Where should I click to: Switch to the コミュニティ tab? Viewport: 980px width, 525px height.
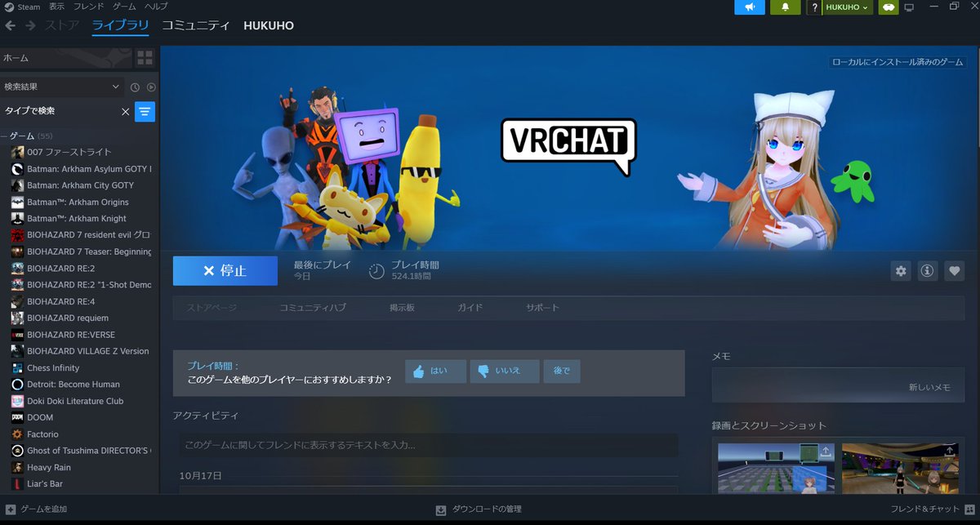pyautogui.click(x=195, y=25)
